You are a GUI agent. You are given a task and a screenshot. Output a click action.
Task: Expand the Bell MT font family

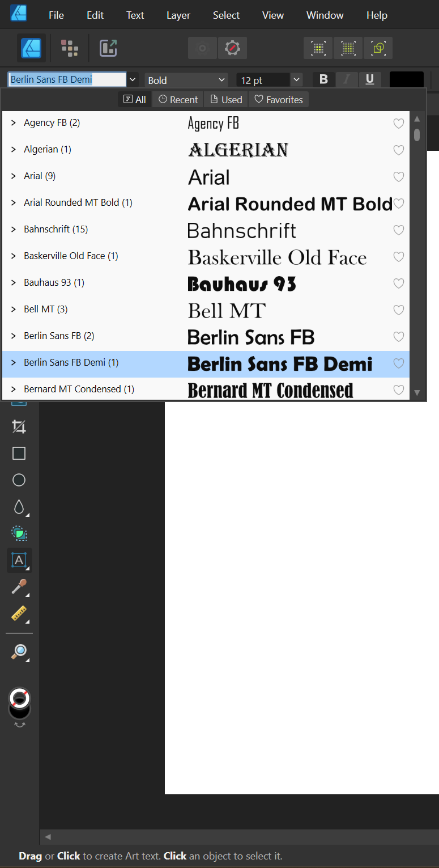point(14,309)
